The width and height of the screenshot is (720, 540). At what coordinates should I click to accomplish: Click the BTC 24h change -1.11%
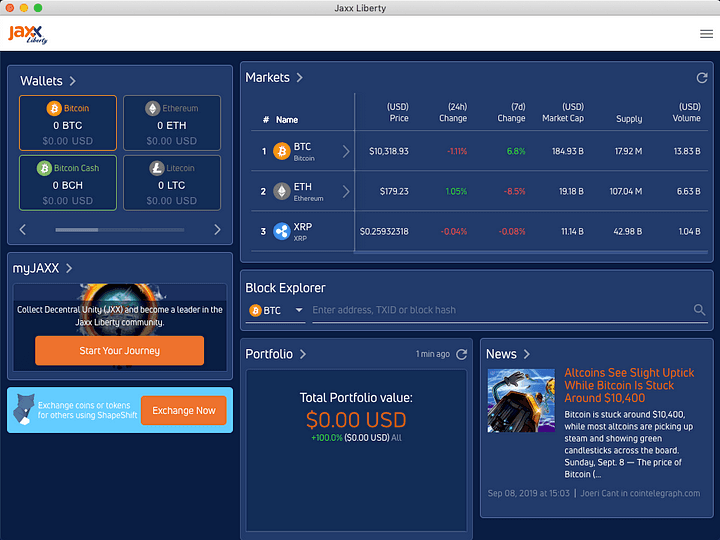click(457, 151)
